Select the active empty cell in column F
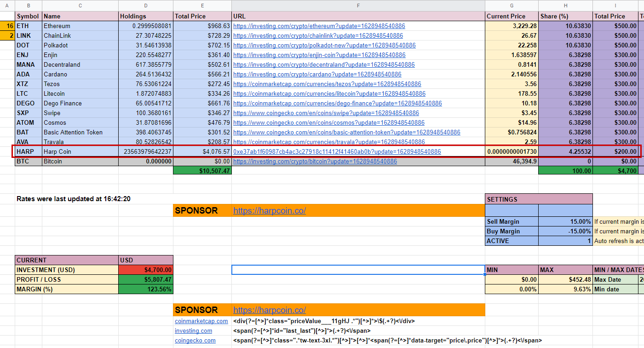This screenshot has width=644, height=348. coord(358,270)
